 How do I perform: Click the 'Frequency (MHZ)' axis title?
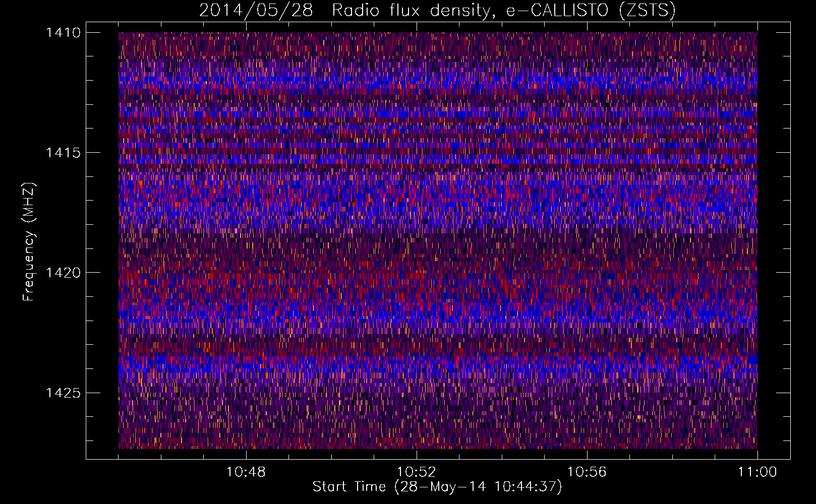29,242
